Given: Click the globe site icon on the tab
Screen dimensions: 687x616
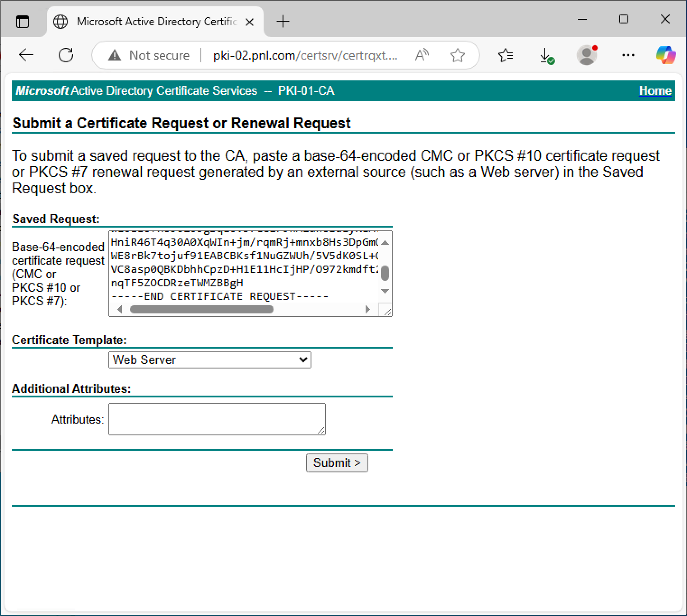Looking at the screenshot, I should (x=60, y=21).
